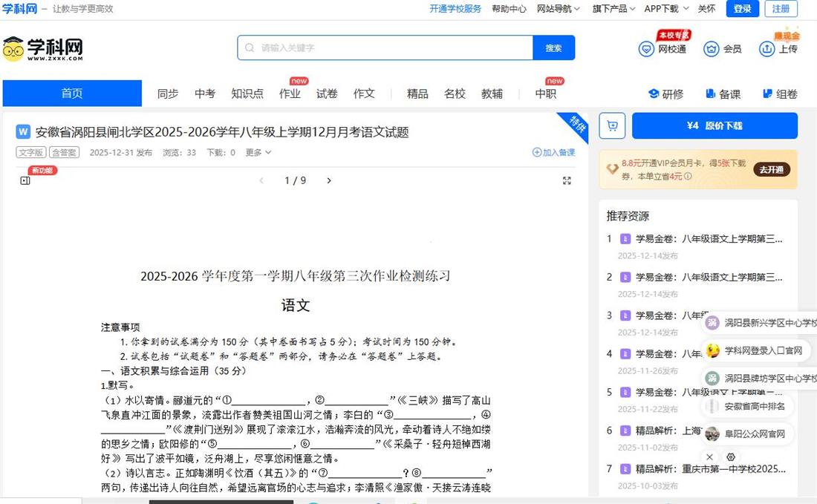Click the 登录 login button
The height and width of the screenshot is (504, 817).
click(x=742, y=9)
